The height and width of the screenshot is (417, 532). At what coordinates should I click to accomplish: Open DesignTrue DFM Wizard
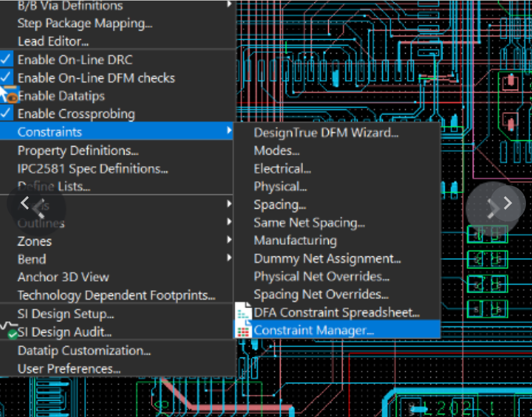[x=326, y=133]
